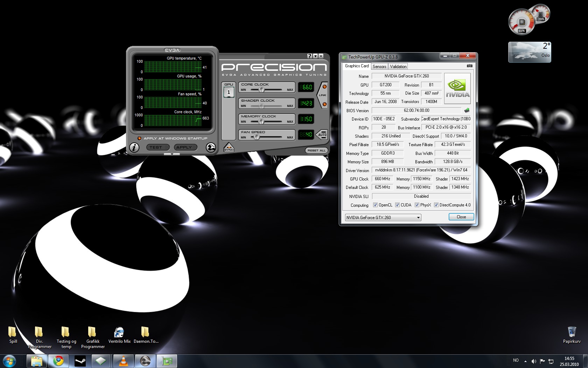588x368 pixels.
Task: Click the SYNC triangle icon in Precision
Action: point(229,147)
